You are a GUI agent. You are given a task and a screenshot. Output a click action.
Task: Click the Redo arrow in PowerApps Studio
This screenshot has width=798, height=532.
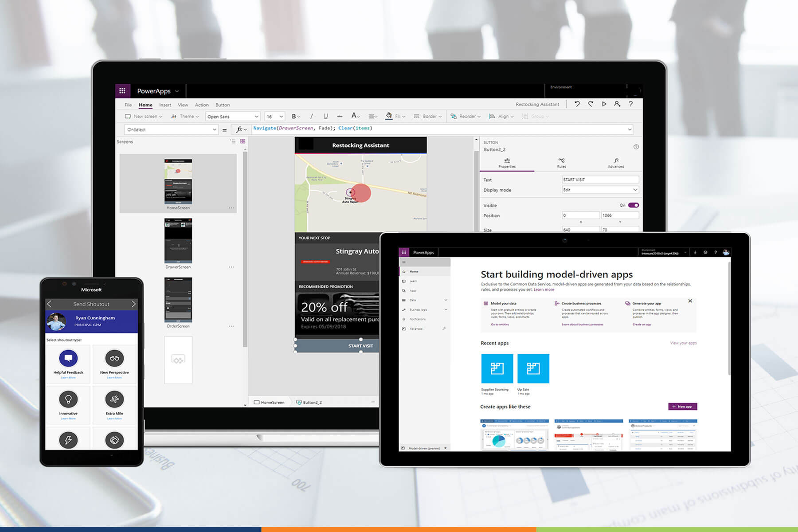tap(591, 104)
